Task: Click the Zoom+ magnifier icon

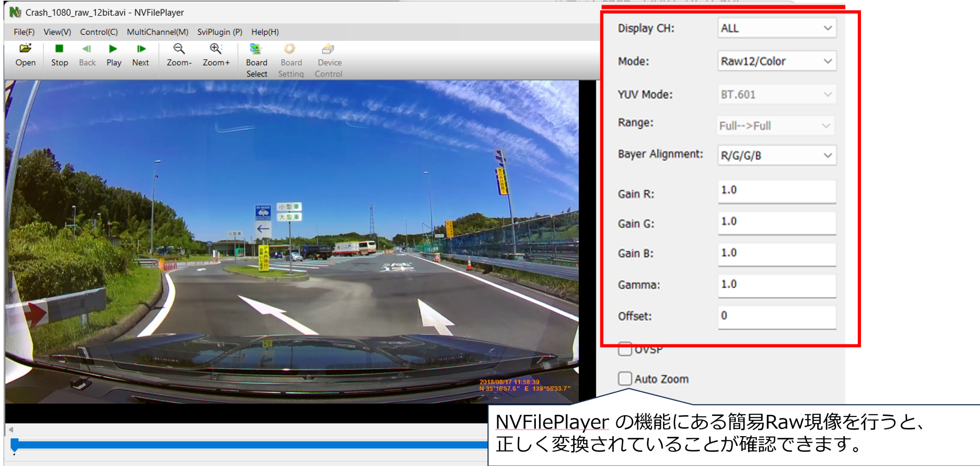Action: point(216,49)
